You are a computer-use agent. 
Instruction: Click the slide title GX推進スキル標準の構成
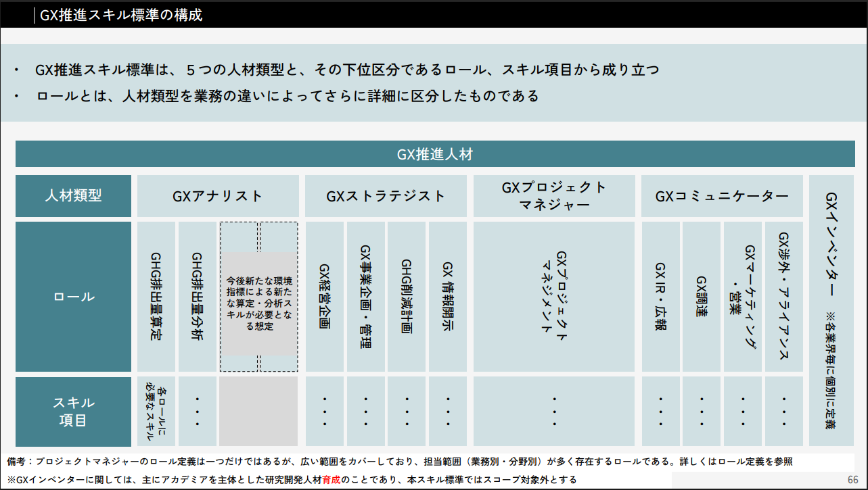coord(121,15)
